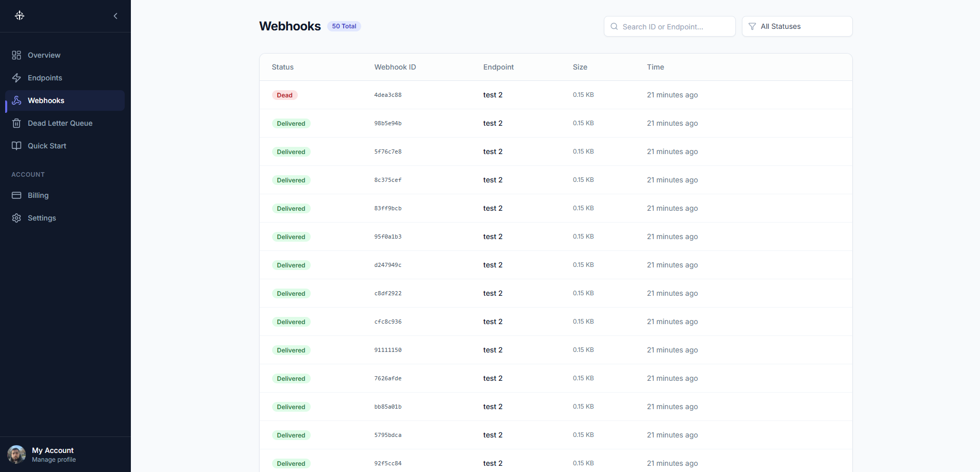Click the user avatar photo

tap(16, 454)
